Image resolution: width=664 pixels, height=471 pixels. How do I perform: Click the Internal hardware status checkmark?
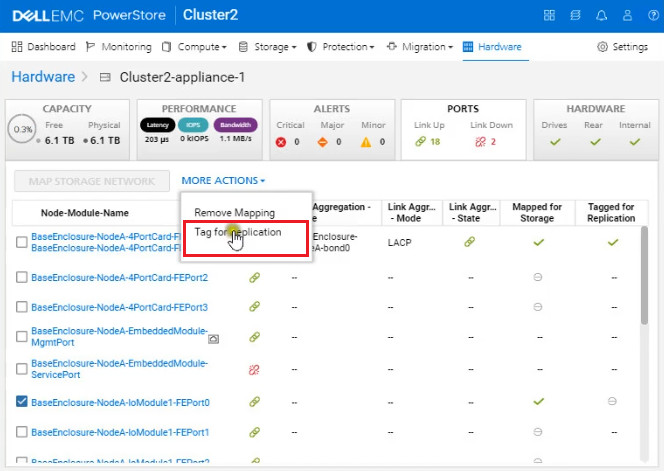click(634, 142)
